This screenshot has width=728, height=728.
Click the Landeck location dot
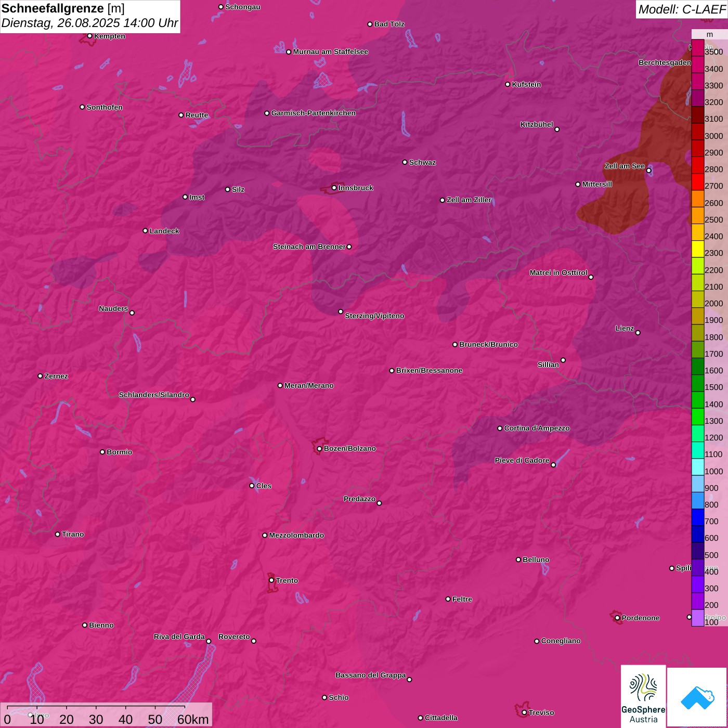click(x=146, y=231)
